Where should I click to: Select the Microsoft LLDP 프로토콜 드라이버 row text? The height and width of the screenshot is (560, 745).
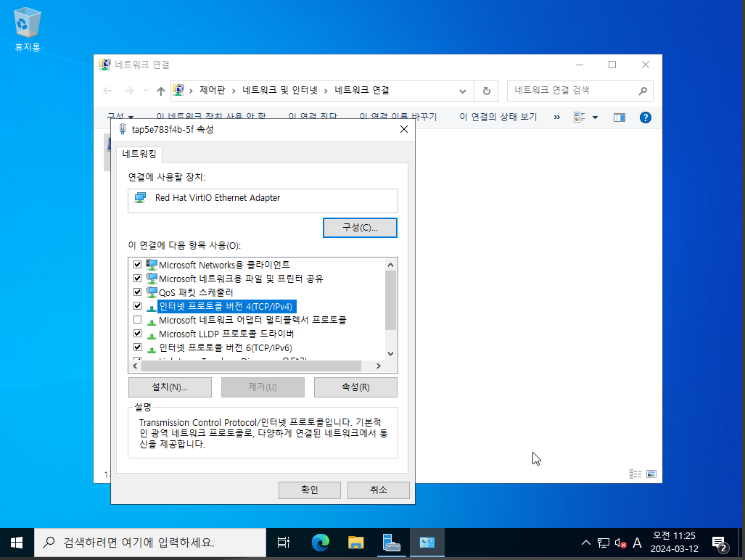226,334
